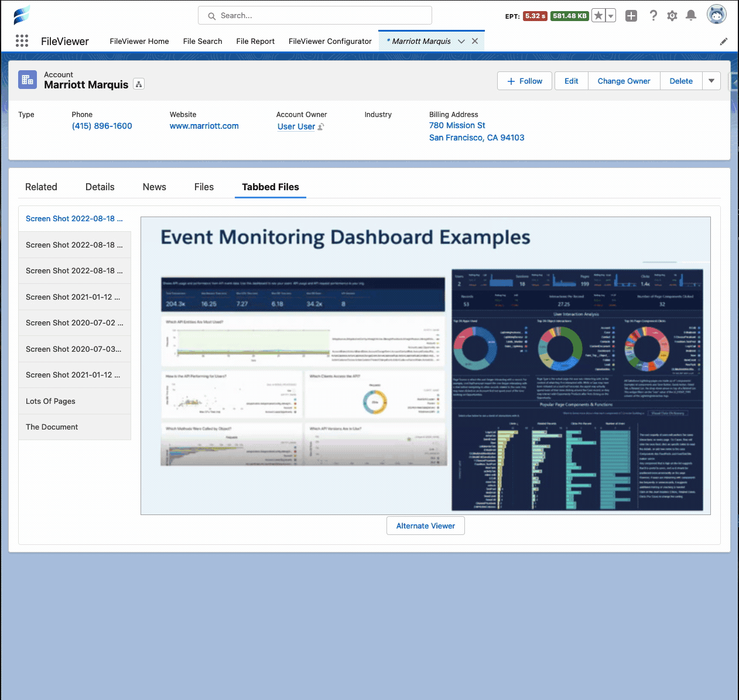Screen dimensions: 739x700
Task: Click the Alternate Viewer button
Action: pos(426,526)
